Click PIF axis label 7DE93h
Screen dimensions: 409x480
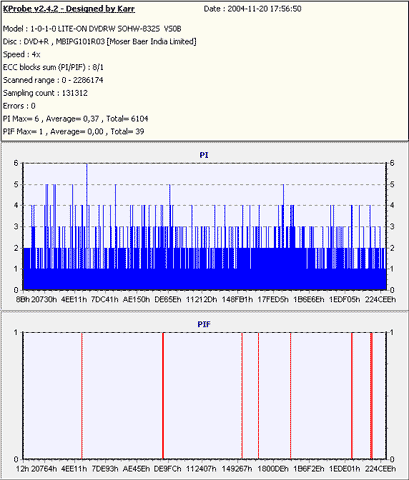point(105,469)
